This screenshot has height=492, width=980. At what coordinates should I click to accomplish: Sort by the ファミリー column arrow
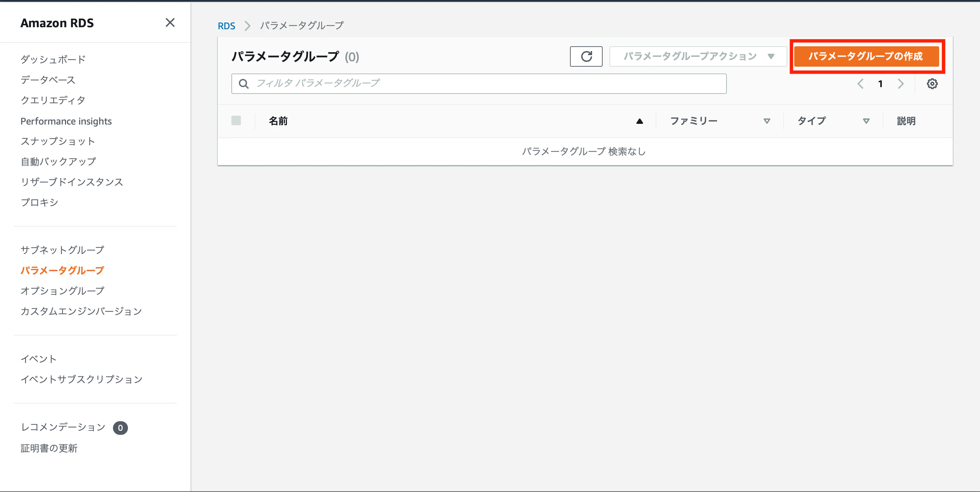click(x=767, y=121)
